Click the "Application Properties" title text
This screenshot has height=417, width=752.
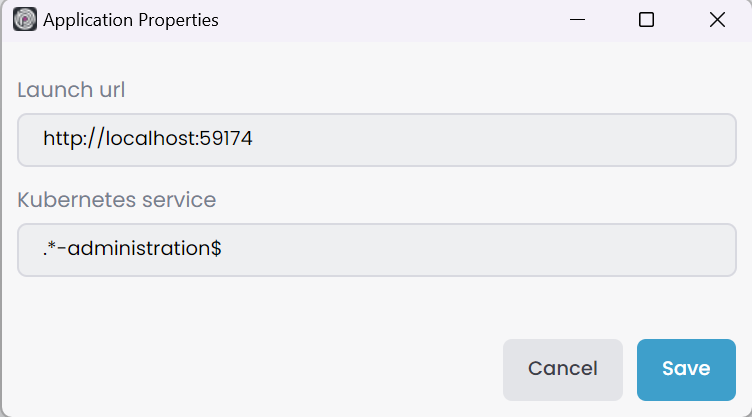[x=131, y=20]
